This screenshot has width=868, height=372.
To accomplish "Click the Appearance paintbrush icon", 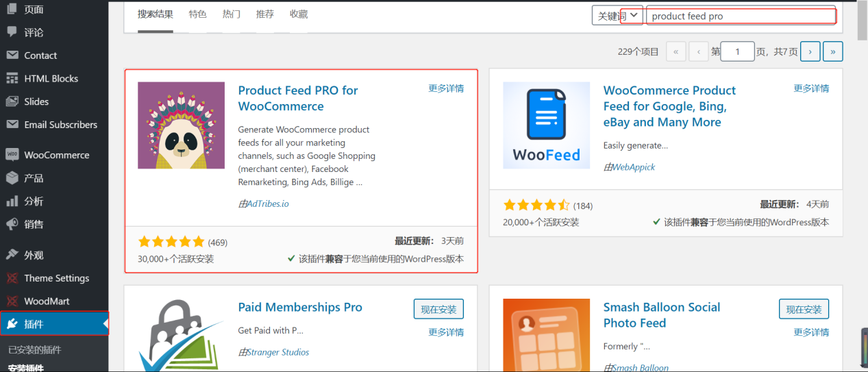I will pos(12,255).
